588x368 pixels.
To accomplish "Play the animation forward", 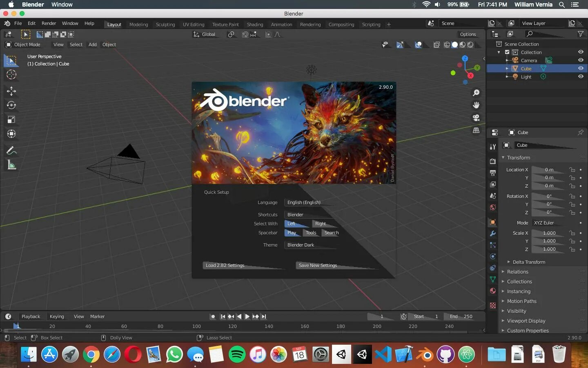I will (247, 316).
